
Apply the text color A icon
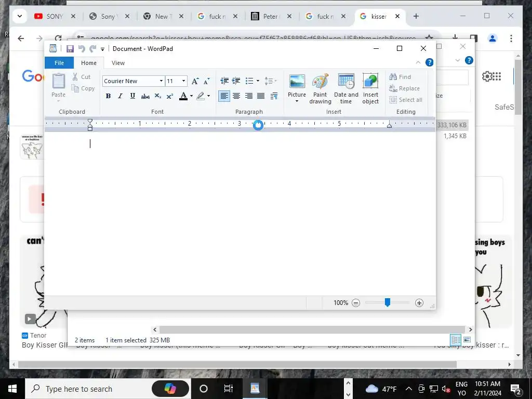(183, 96)
